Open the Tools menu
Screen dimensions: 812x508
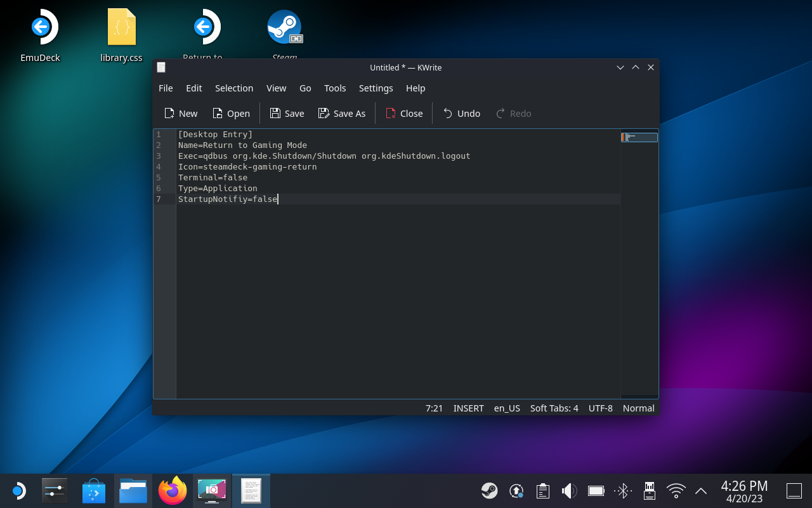335,88
